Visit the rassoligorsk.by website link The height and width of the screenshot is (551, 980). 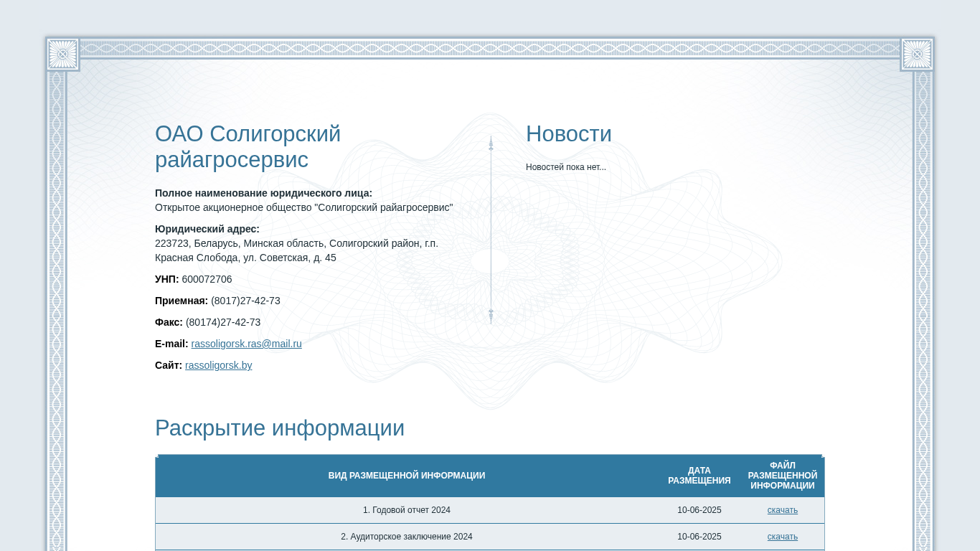(218, 365)
